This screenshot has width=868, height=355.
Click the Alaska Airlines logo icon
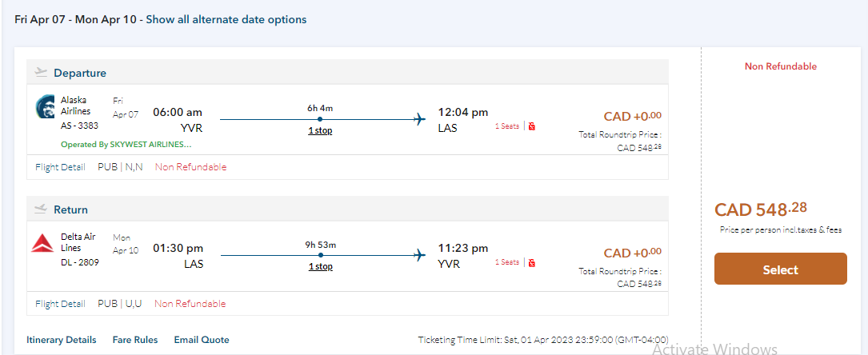click(x=46, y=107)
